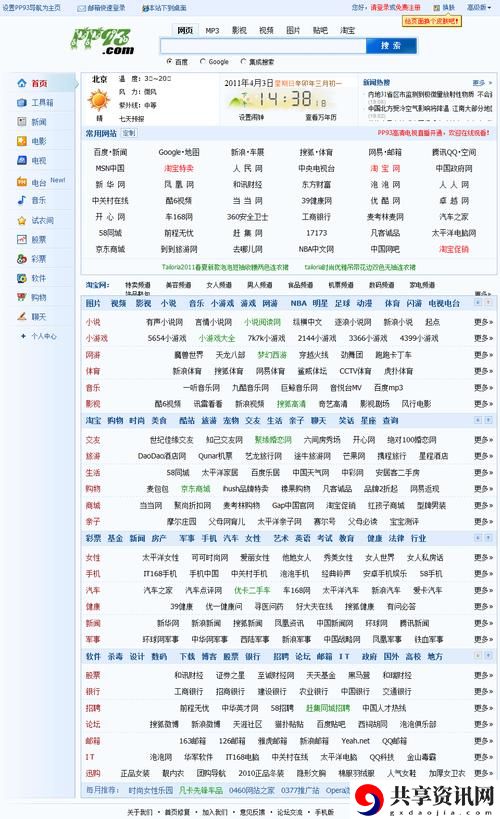Switch to the 淘宝 search tab

[x=347, y=31]
